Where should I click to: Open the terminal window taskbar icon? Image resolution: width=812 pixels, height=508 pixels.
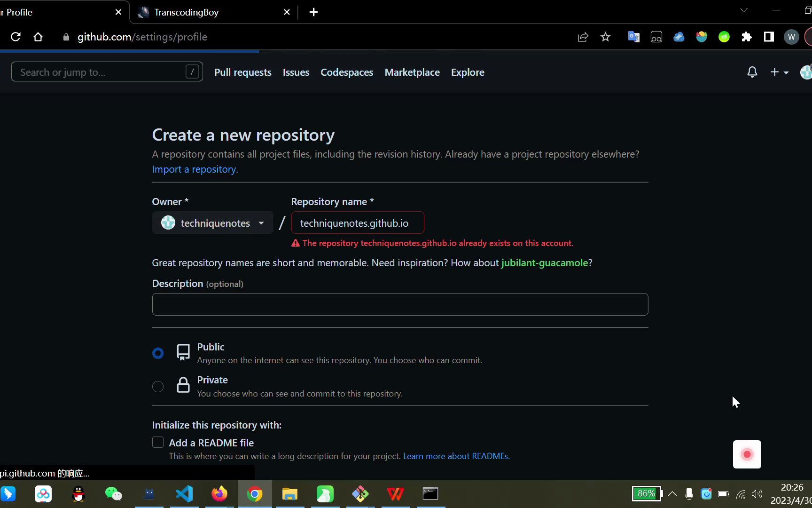pyautogui.click(x=431, y=494)
